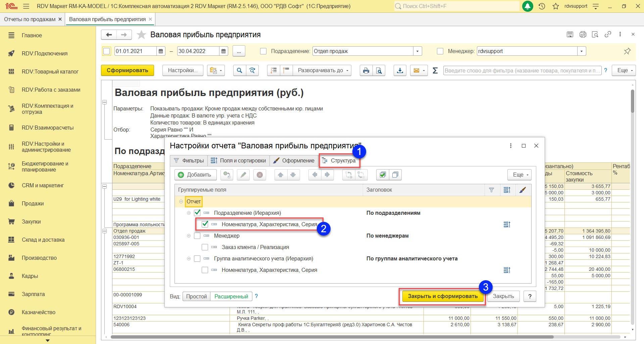The width and height of the screenshot is (644, 344).
Task: Open the Оформление tab
Action: click(x=294, y=160)
